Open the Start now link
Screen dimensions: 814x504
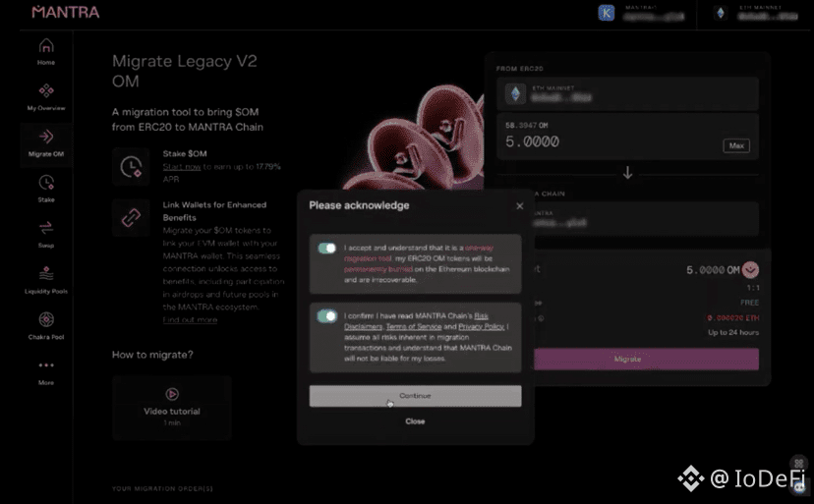click(182, 167)
